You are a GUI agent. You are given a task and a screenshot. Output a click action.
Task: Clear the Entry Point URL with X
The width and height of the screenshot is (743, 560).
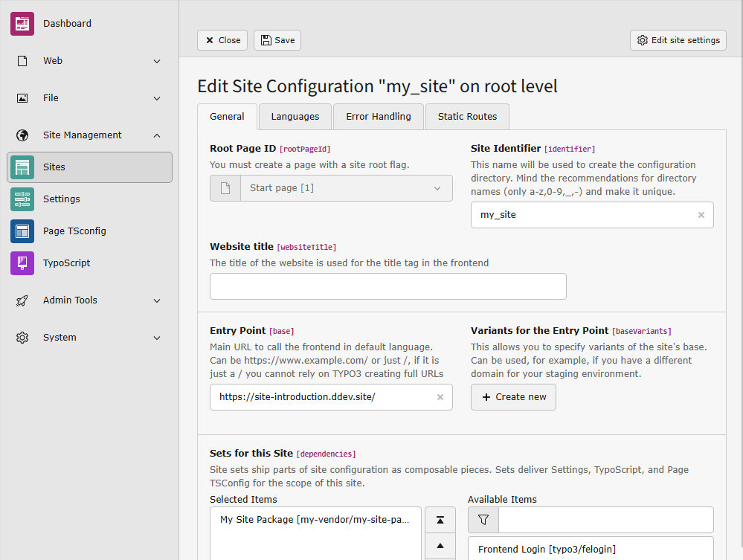(440, 397)
